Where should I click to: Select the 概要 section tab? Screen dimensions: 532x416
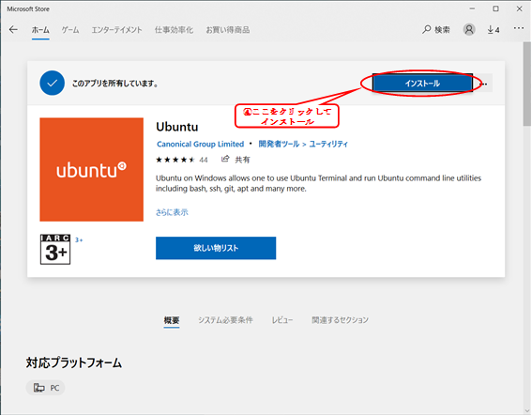[172, 320]
